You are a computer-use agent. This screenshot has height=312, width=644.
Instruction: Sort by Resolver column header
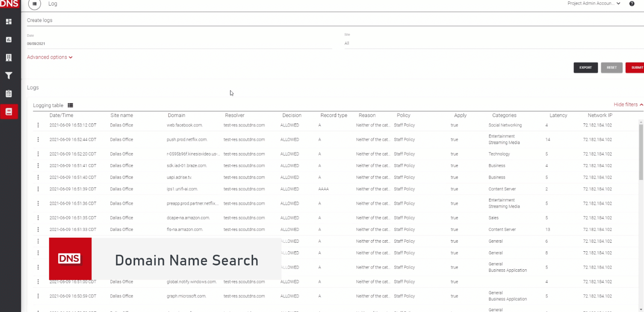point(235,115)
